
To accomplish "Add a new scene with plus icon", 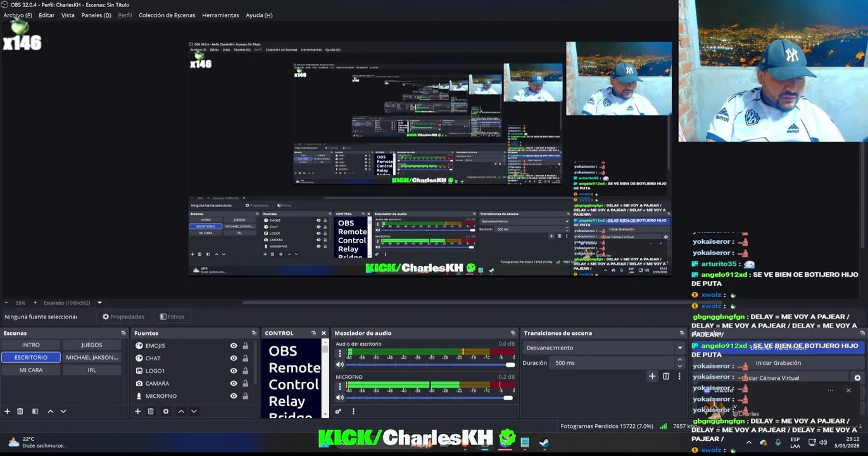I will [x=7, y=411].
